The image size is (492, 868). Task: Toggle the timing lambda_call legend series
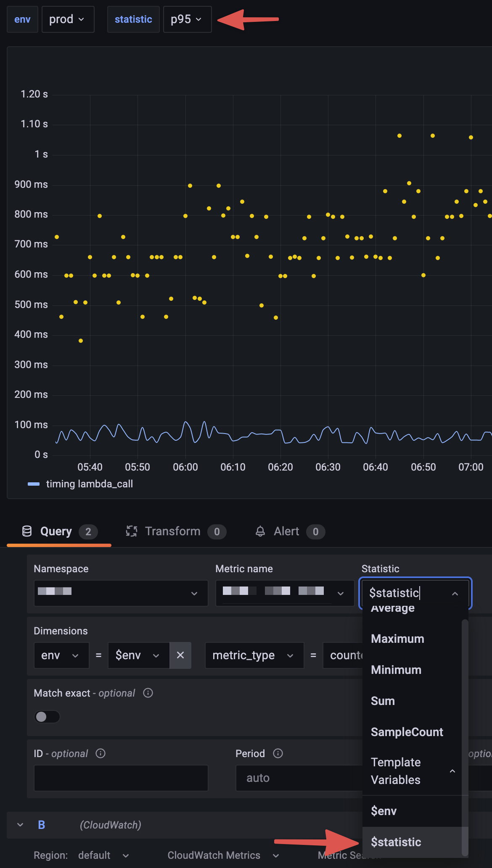coord(90,484)
